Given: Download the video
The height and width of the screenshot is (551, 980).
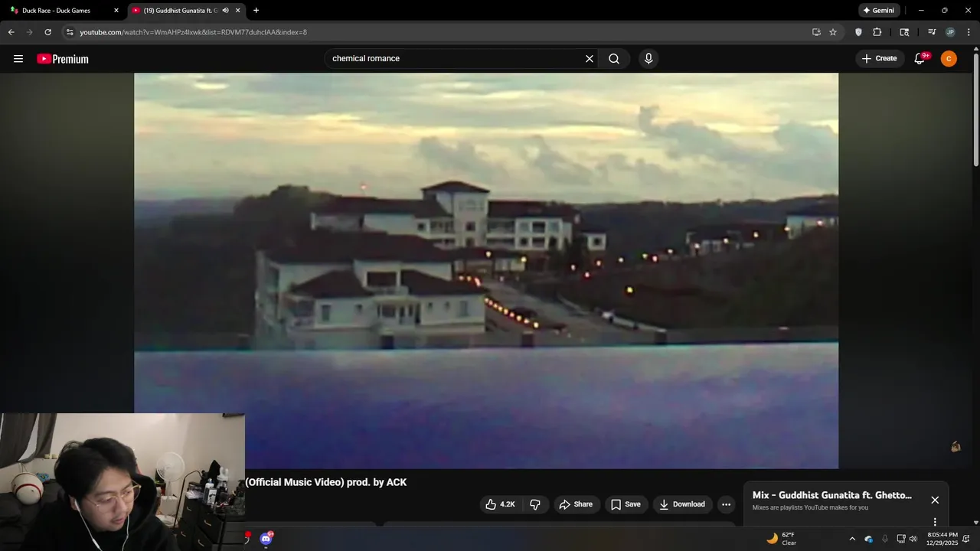Looking at the screenshot, I should (682, 504).
